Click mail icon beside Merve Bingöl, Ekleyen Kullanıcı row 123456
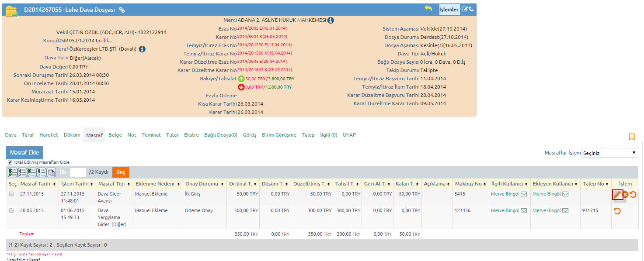The width and height of the screenshot is (644, 261). (565, 211)
